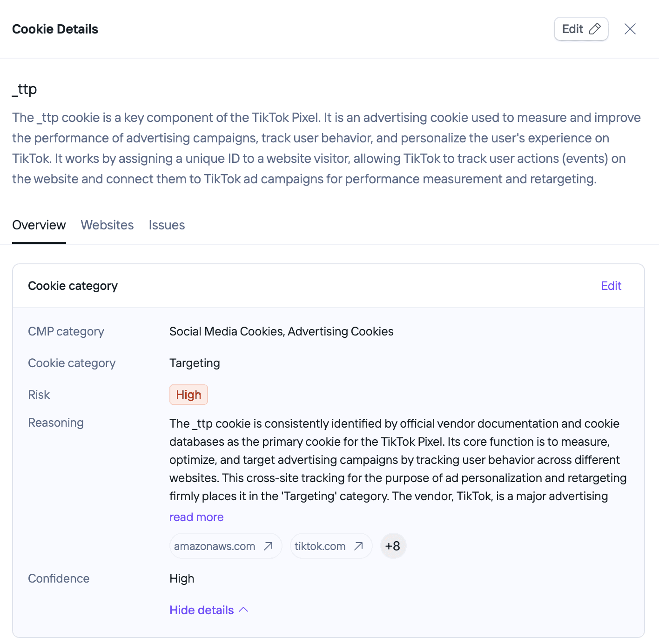Open the amazonaws.com external link arrow
Viewport: 659px width, 644px height.
point(268,546)
